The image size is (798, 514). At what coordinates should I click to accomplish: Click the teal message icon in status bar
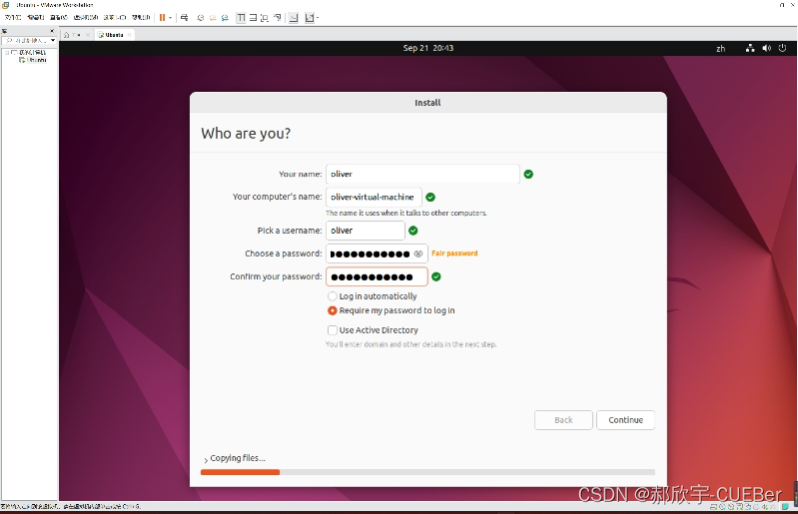785,506
